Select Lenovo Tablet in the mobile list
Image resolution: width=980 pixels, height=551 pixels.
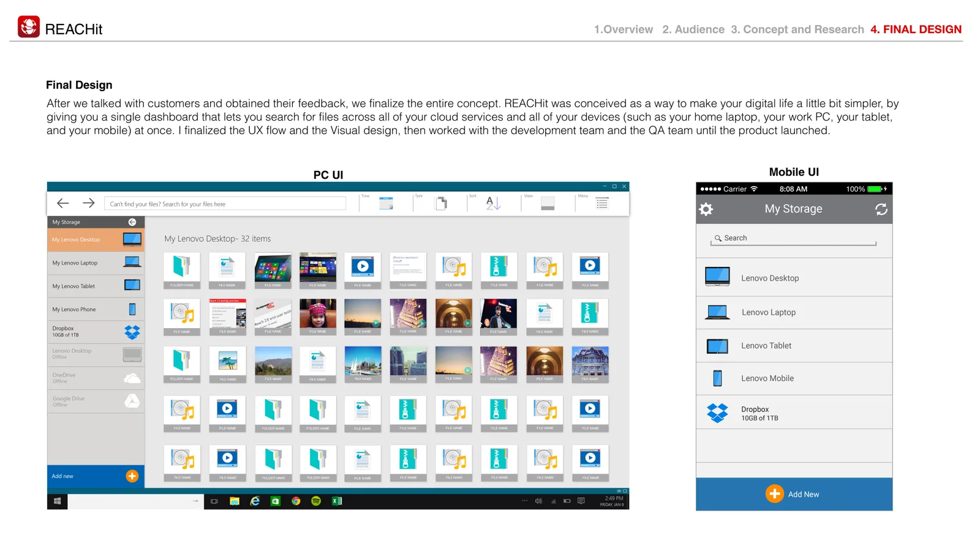pos(794,346)
